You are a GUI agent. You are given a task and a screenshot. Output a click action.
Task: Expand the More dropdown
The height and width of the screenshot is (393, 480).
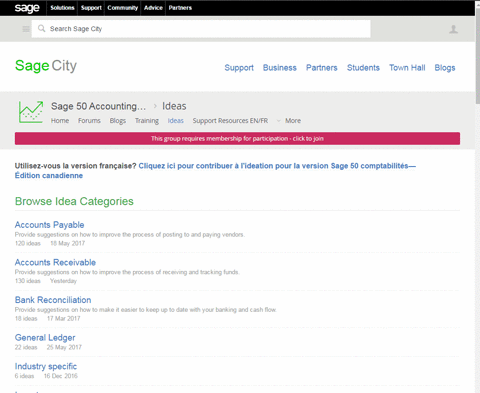click(289, 121)
